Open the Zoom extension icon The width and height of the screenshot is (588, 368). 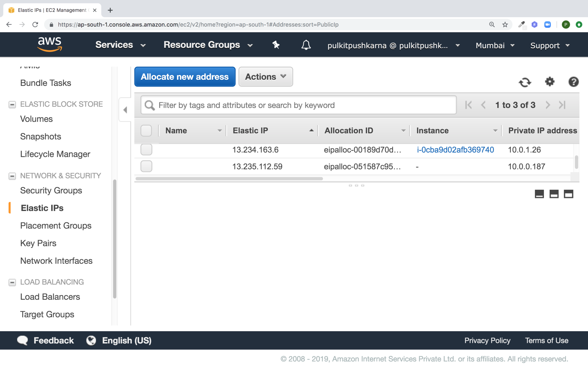tap(547, 25)
